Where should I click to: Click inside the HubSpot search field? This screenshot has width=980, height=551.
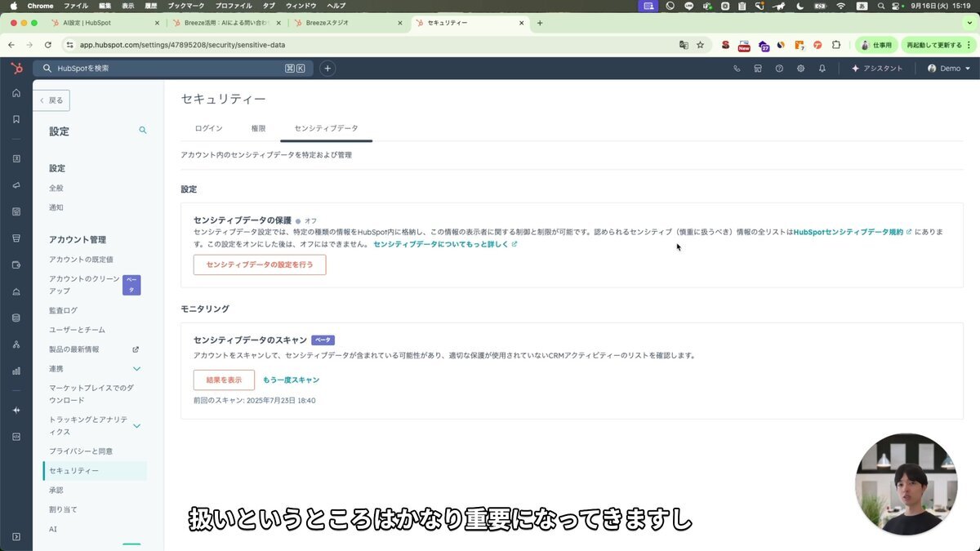tap(163, 69)
